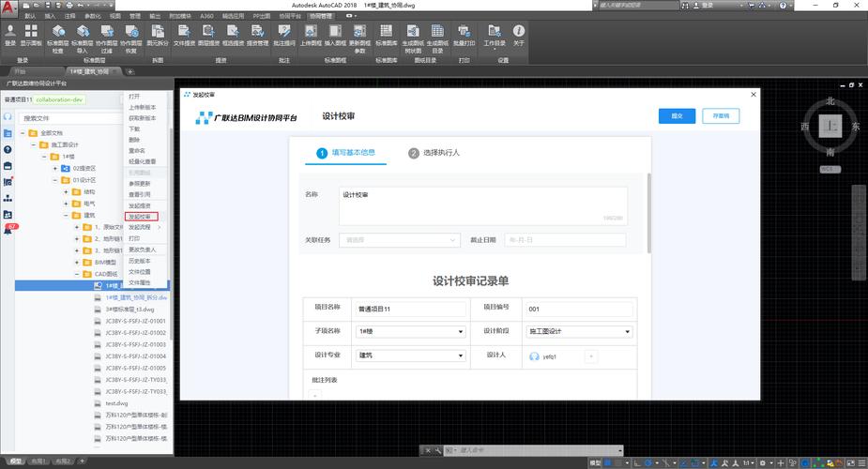This screenshot has height=469, width=868.
Task: Click the dialog's vertical scrollbar
Action: click(x=648, y=213)
